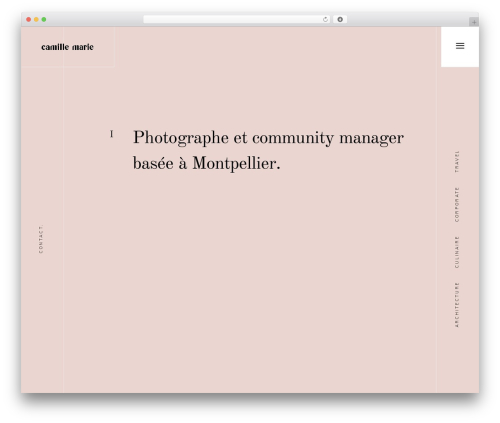Screen dimensions: 500x423
Task: Open the Travel gallery link
Action: click(457, 161)
